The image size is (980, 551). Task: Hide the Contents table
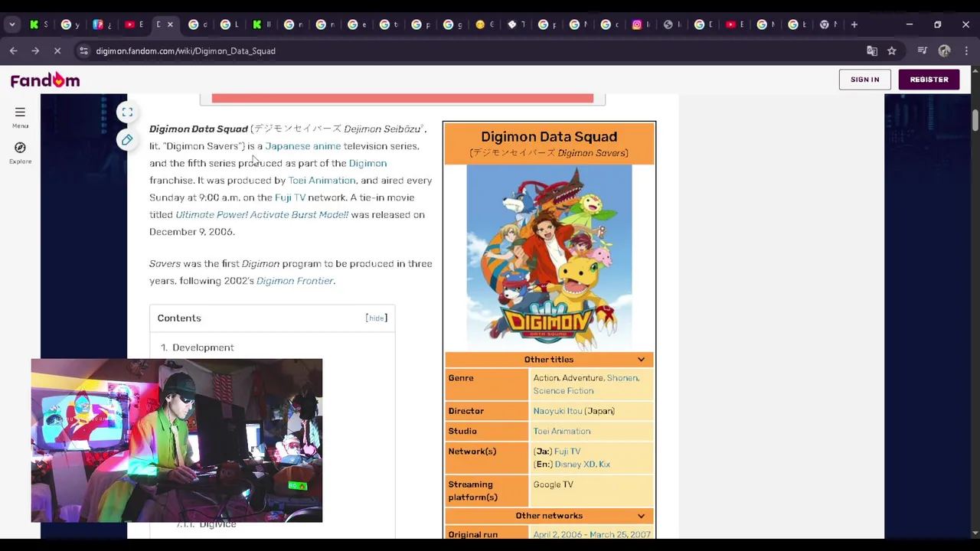click(x=376, y=318)
